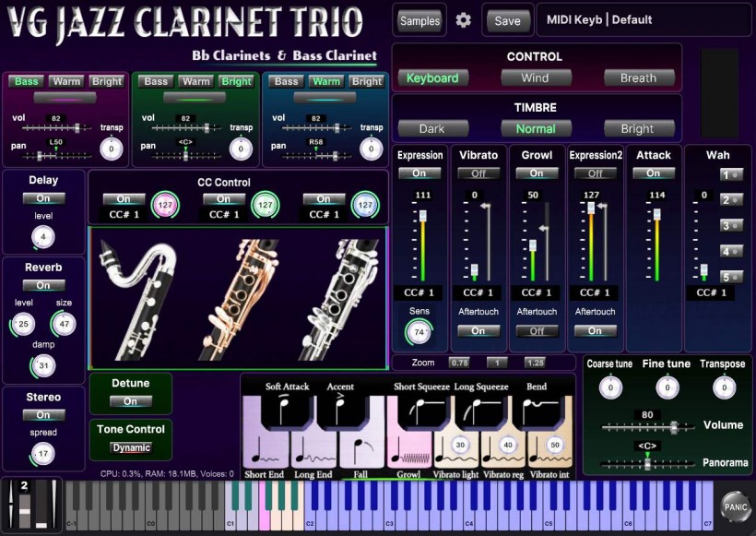This screenshot has width=756, height=536.
Task: Open the Expression CC# 1 selector
Action: pyautogui.click(x=419, y=293)
